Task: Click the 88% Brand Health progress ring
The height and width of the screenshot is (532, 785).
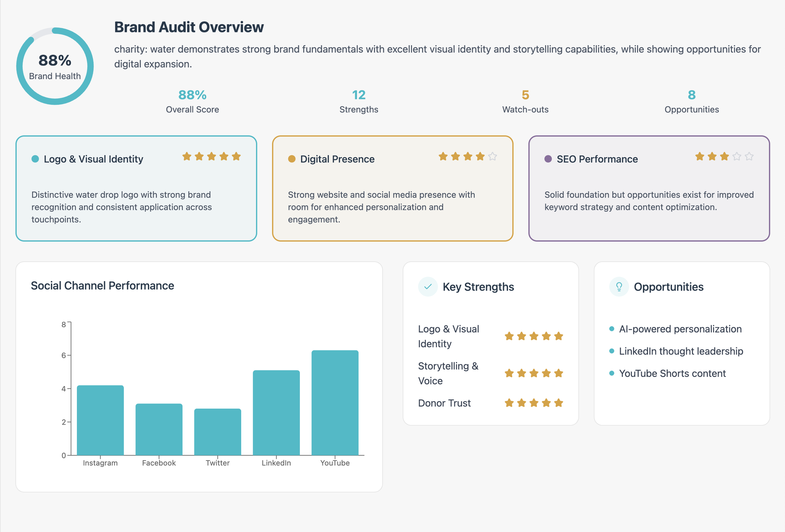Action: [55, 66]
